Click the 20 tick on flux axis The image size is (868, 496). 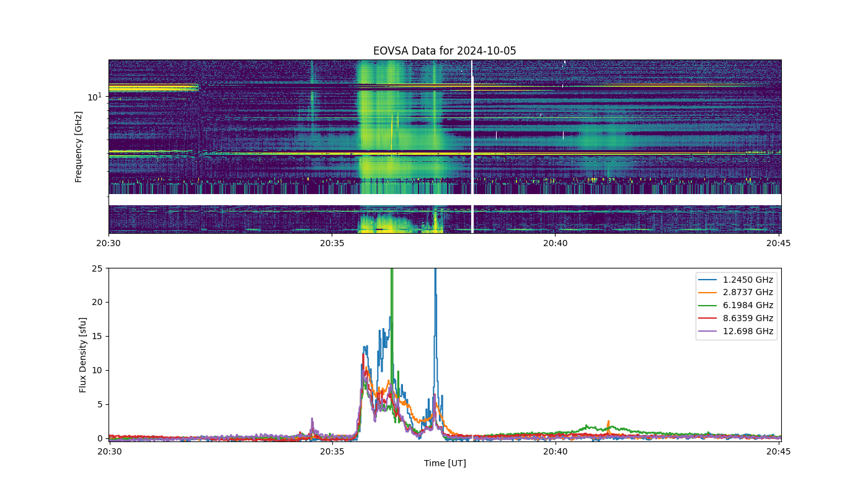coord(98,303)
